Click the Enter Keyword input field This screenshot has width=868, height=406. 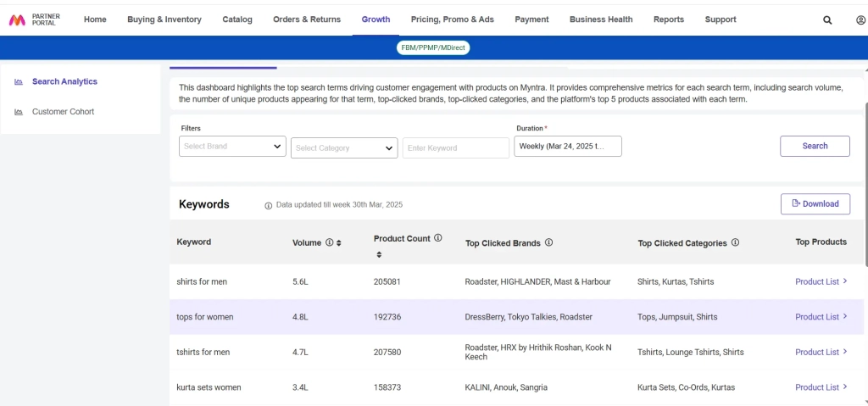pos(455,147)
